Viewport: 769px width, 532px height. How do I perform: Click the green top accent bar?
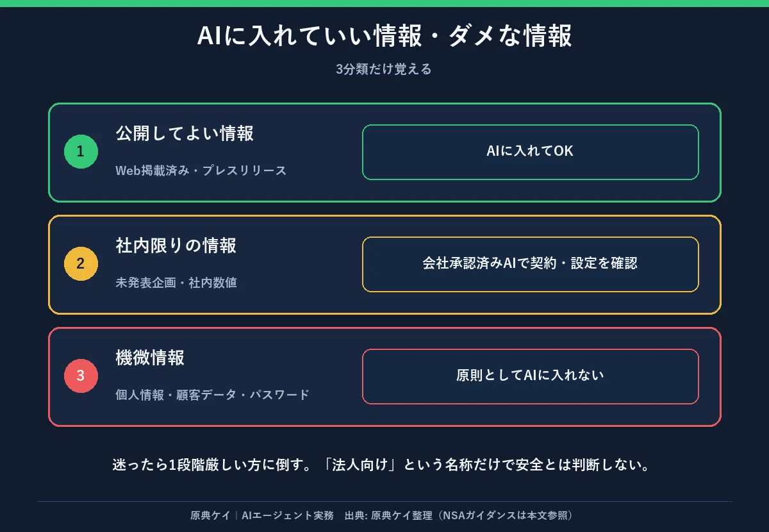point(384,3)
